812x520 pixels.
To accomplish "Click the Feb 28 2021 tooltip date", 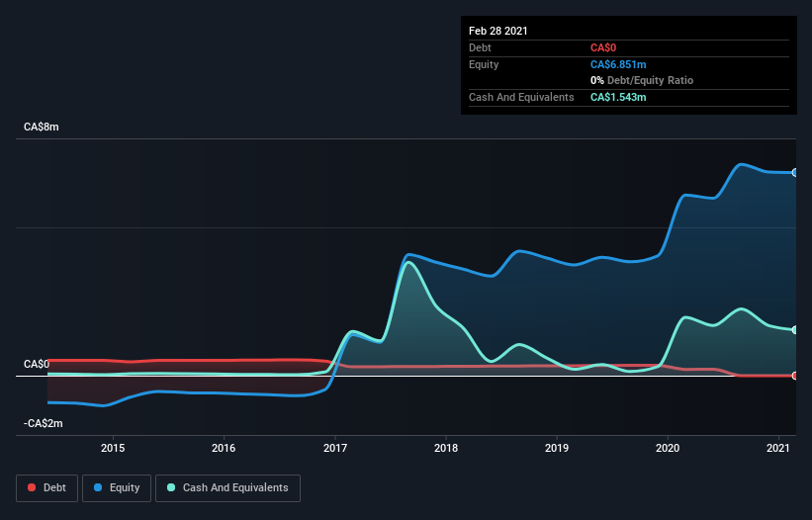I will pyautogui.click(x=498, y=31).
